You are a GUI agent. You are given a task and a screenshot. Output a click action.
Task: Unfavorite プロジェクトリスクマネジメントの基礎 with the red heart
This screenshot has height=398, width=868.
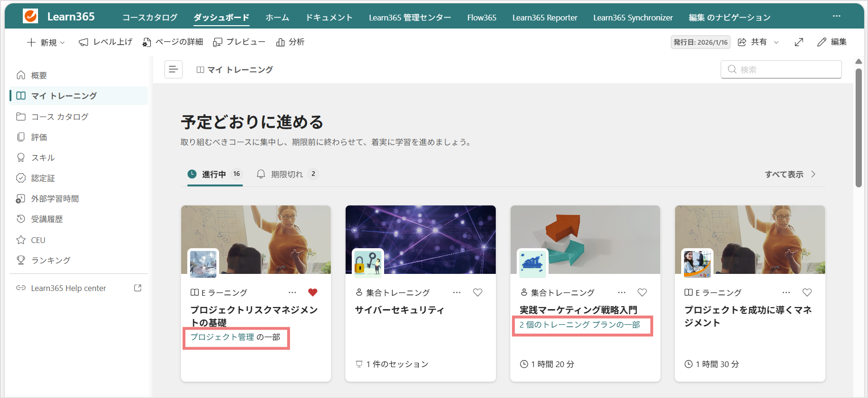coord(313,292)
